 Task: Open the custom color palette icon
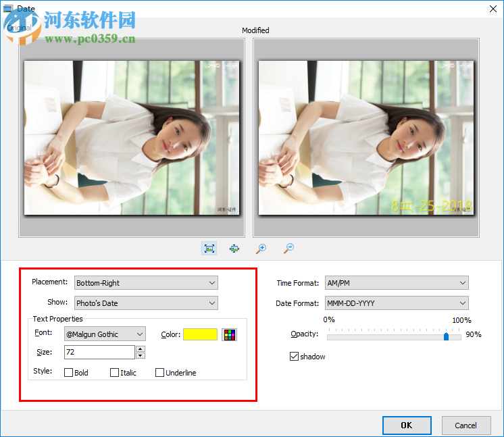[x=230, y=335]
